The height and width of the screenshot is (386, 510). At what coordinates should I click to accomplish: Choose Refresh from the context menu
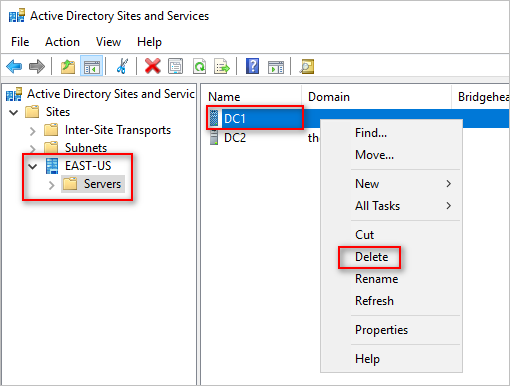point(391,301)
